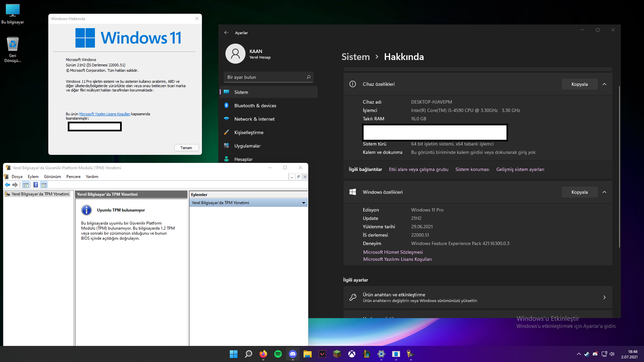Viewport: 644px width, 362px height.
Task: Click the back arrow in TPM toolbar
Action: point(7,185)
